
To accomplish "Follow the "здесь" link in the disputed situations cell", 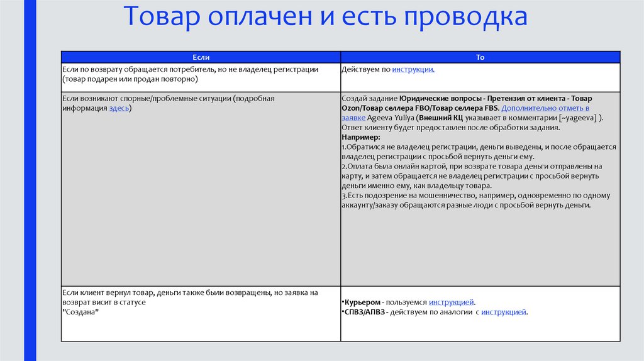I will pyautogui.click(x=119, y=108).
